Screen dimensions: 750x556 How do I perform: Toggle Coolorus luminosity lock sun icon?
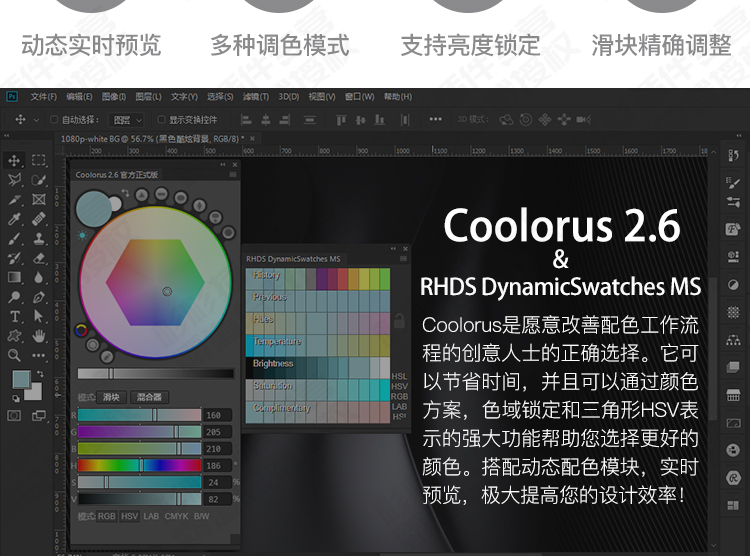(x=82, y=235)
